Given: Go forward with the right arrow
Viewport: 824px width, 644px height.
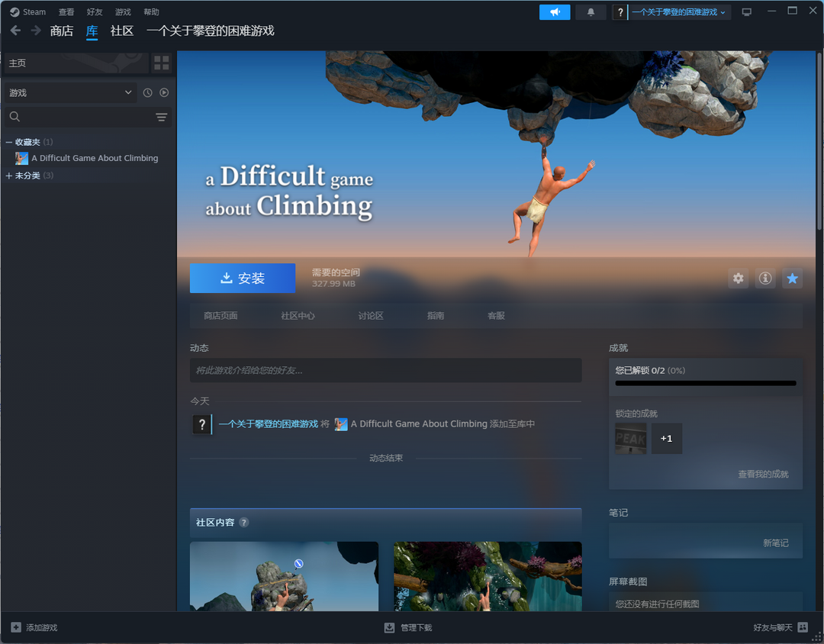Looking at the screenshot, I should (36, 31).
